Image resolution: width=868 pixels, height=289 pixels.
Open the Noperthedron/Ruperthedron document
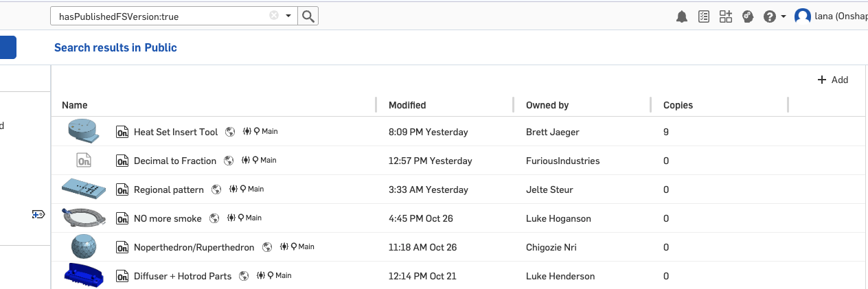point(194,247)
